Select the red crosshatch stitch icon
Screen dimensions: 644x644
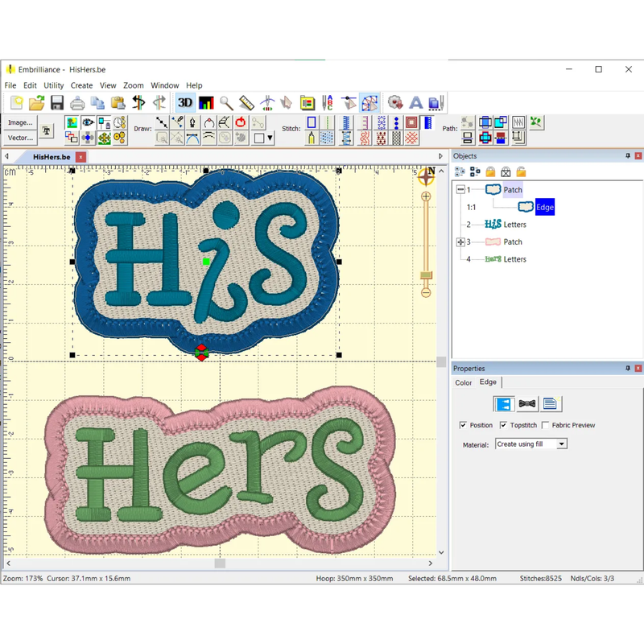(x=411, y=138)
